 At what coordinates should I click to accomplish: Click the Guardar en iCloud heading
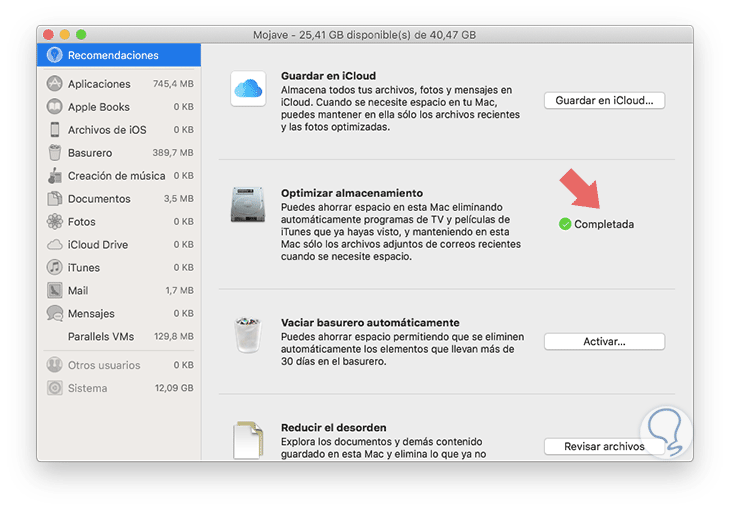[x=328, y=76]
